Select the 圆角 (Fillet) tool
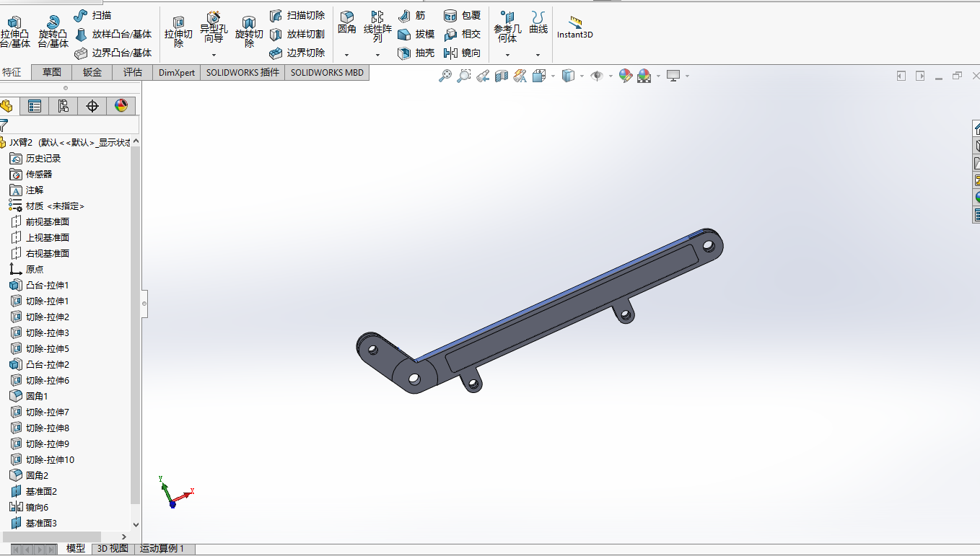This screenshot has height=556, width=980. tap(347, 24)
